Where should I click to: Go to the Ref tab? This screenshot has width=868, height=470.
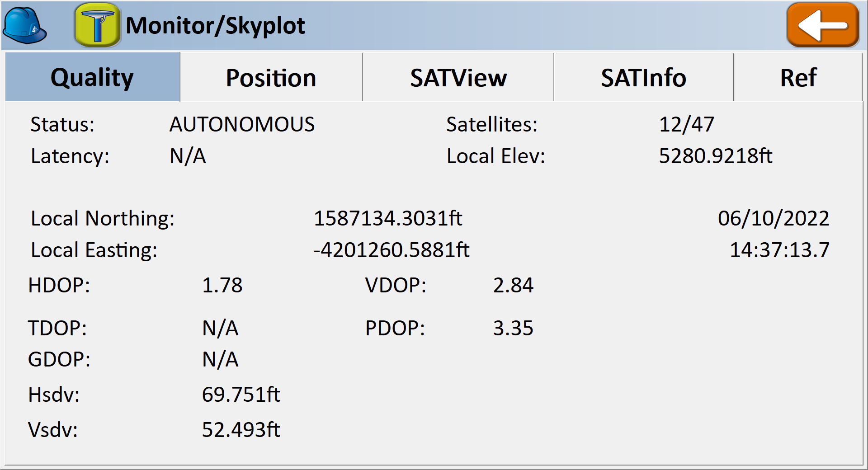point(798,78)
